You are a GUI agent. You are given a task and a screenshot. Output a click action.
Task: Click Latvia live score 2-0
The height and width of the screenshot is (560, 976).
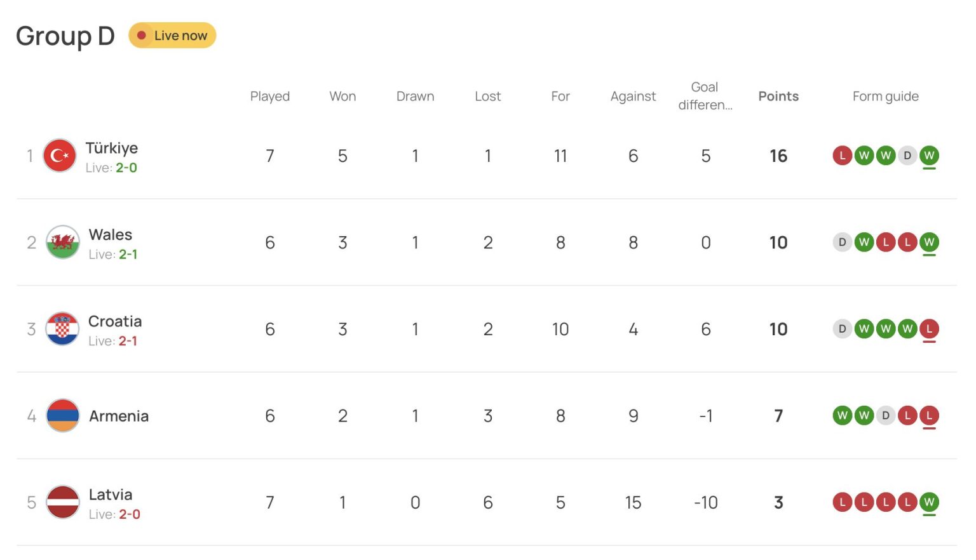click(129, 514)
